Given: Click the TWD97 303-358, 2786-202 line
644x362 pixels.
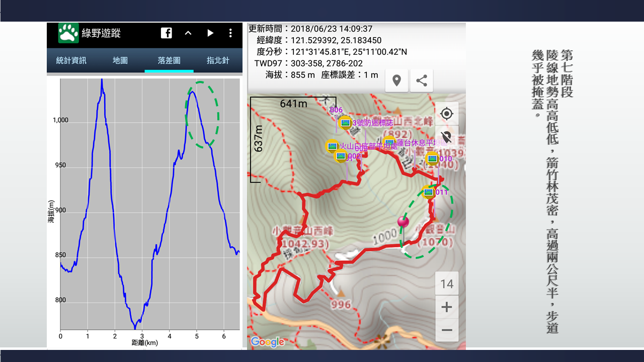Looking at the screenshot, I should [308, 63].
